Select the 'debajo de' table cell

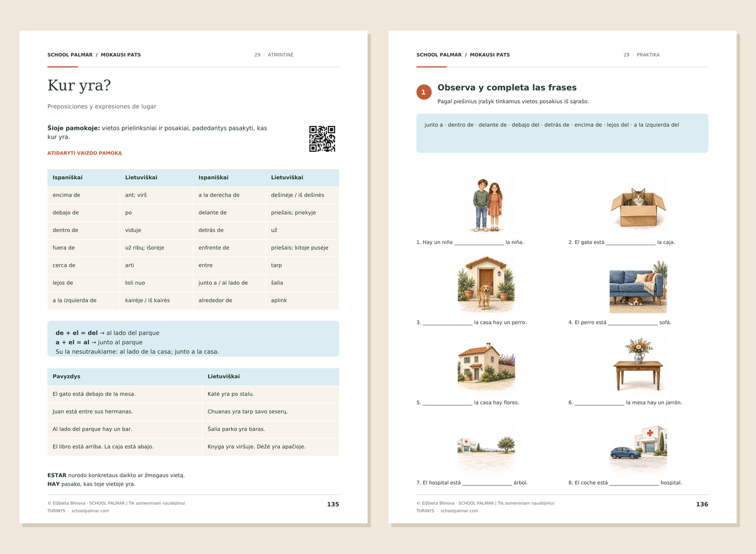[x=84, y=213]
